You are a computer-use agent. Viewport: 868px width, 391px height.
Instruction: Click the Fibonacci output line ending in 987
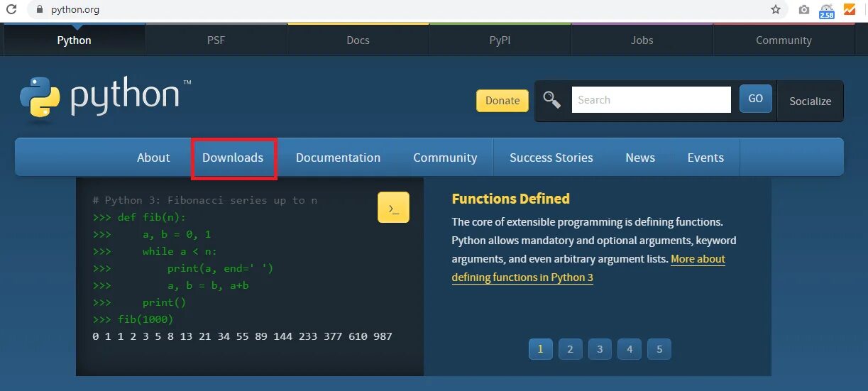click(242, 336)
